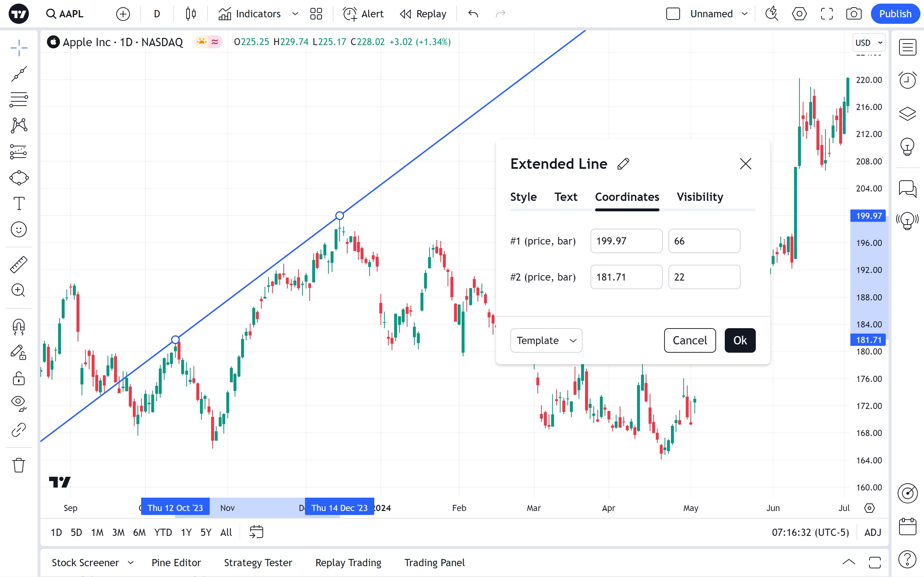Take a chart snapshot with camera icon
This screenshot has height=577, width=924.
tap(853, 14)
